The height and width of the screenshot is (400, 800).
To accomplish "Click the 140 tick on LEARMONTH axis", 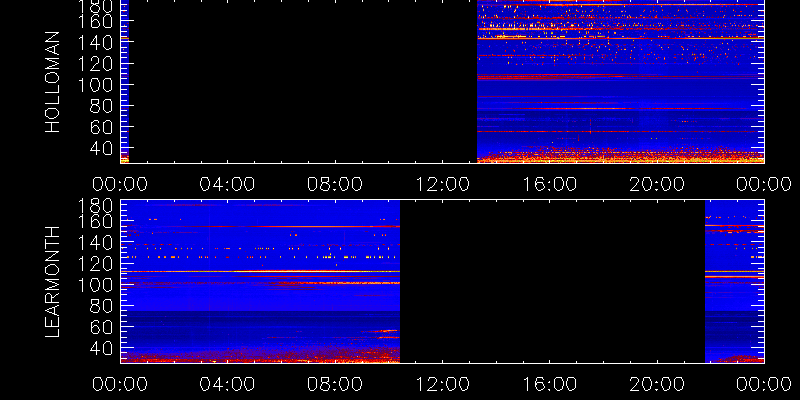I will tap(95, 243).
